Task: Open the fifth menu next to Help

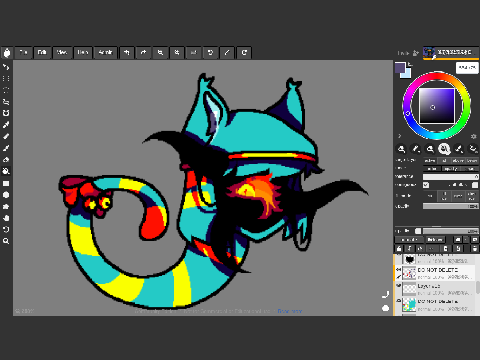Action: tap(106, 52)
